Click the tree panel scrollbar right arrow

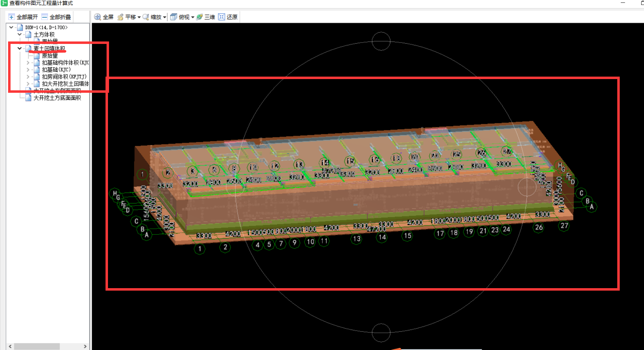tap(85, 346)
